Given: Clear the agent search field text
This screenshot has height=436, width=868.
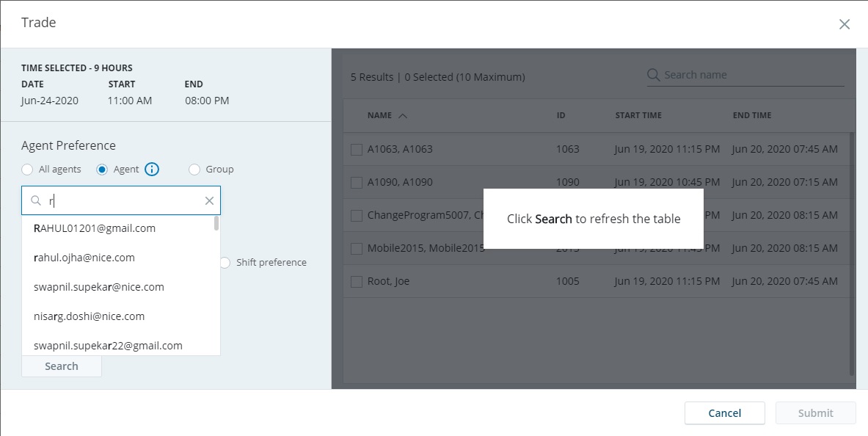Looking at the screenshot, I should [209, 200].
